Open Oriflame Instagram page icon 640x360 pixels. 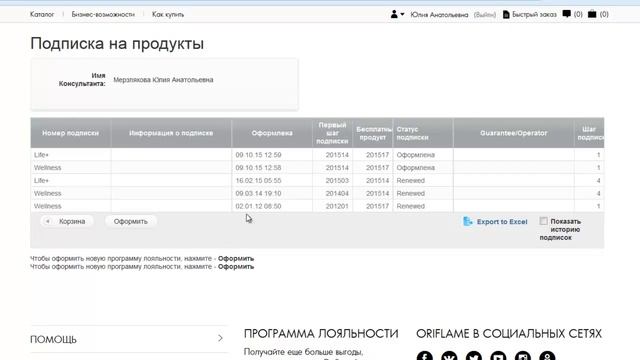[522, 356]
